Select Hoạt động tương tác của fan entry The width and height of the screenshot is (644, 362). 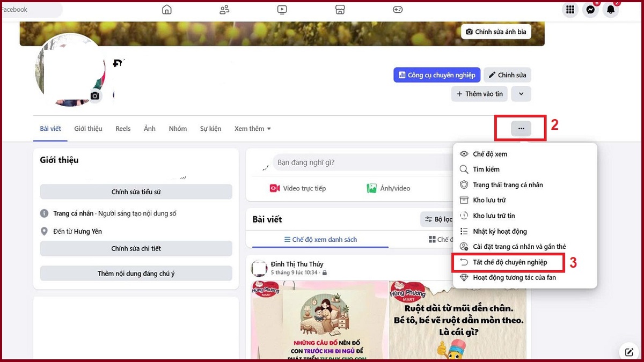525,278
